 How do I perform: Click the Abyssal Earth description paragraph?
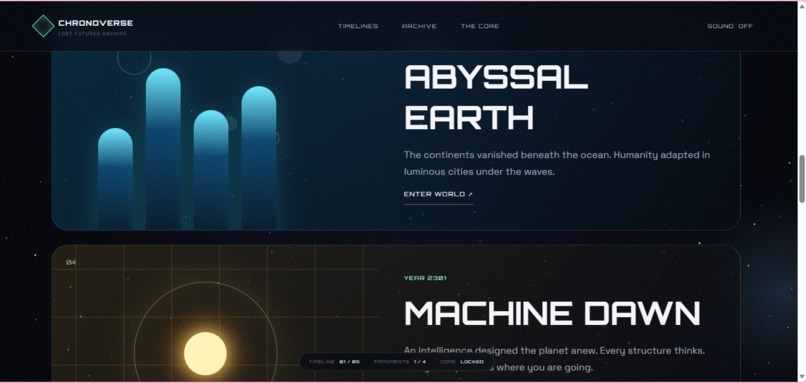(557, 163)
